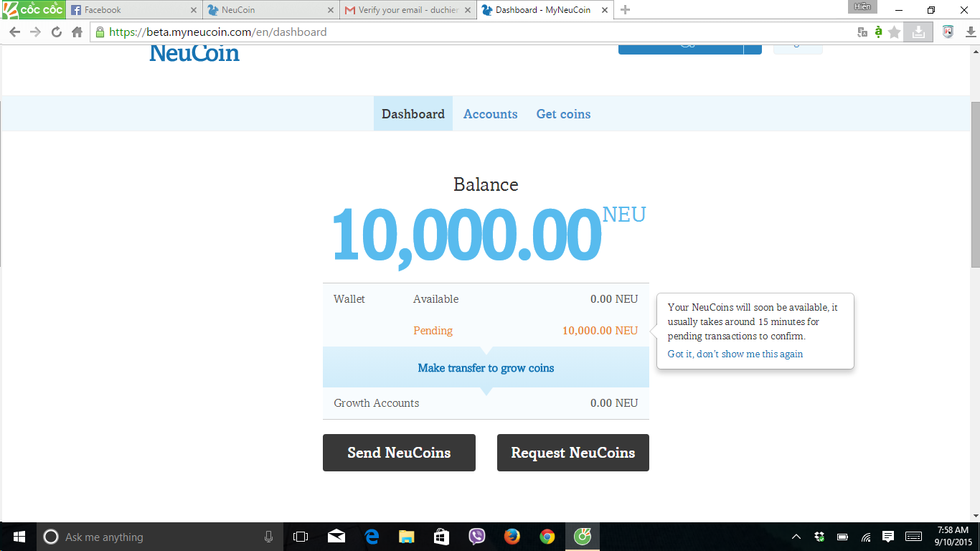Open Task View from the taskbar

pos(301,537)
